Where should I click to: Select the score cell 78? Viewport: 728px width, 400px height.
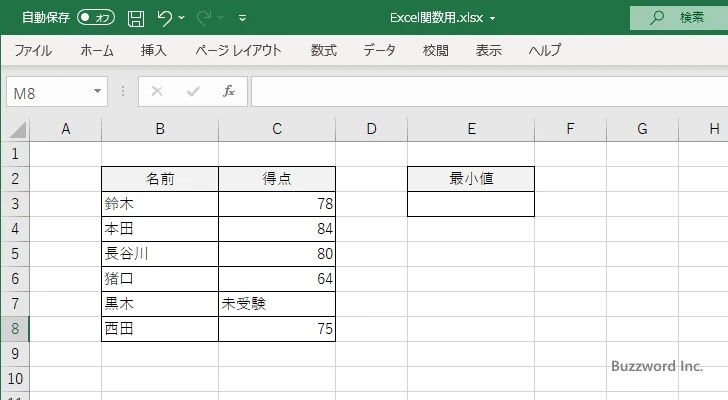tap(277, 204)
